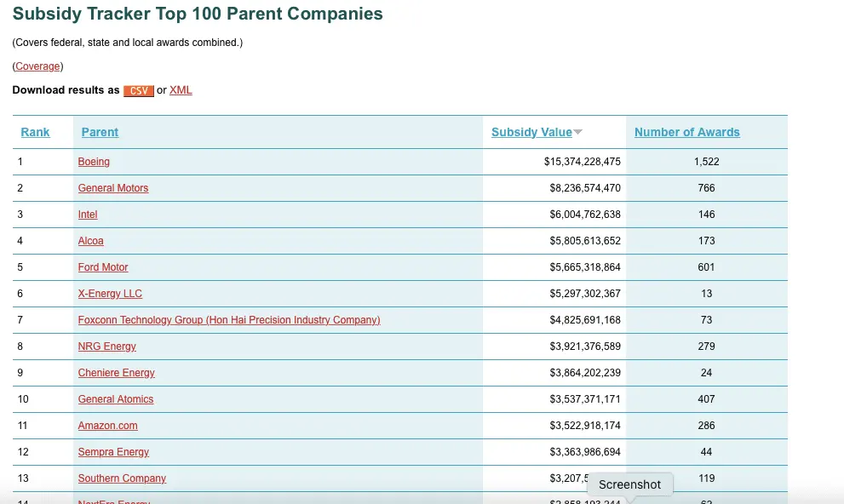
Task: Open Foxconn Technology Group link
Action: click(x=229, y=320)
